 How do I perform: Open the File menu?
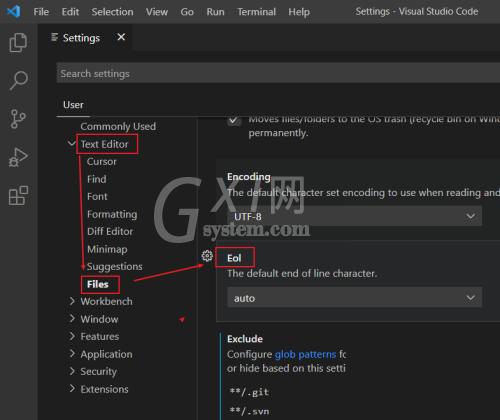(41, 12)
